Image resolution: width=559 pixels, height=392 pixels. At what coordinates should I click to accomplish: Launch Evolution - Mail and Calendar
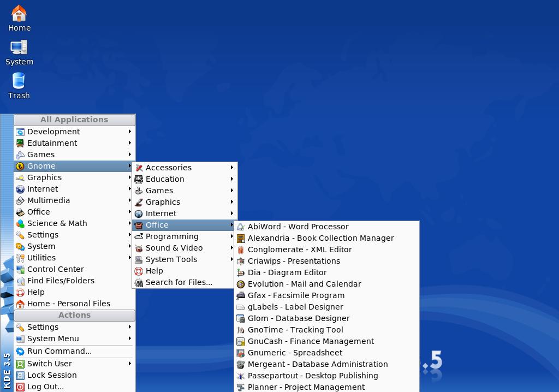click(326, 284)
